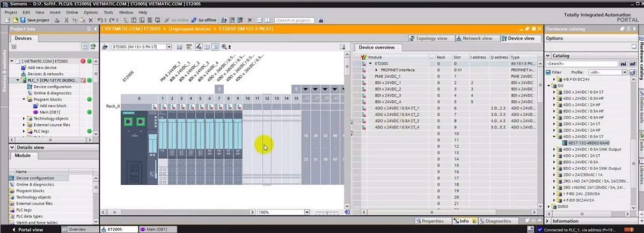Switch to Main (OB1) editor button
Viewport: 644px width, 233px height.
[158, 229]
